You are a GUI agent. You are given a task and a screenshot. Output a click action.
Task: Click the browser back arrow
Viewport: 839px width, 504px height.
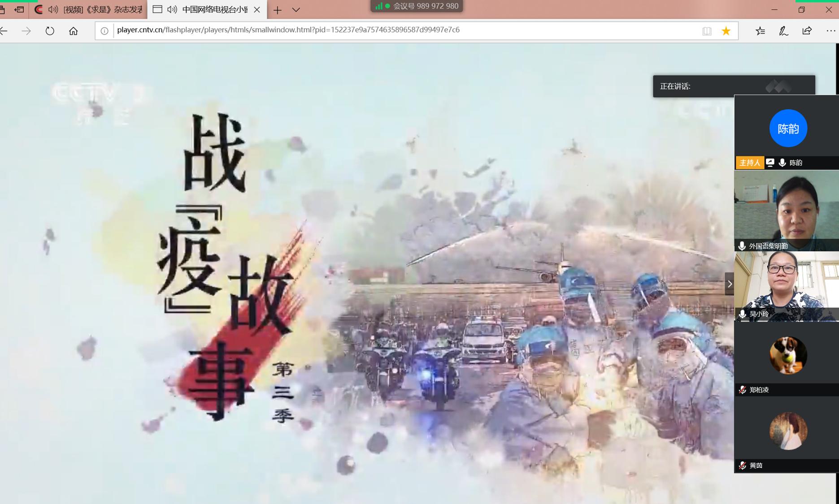pyautogui.click(x=4, y=30)
